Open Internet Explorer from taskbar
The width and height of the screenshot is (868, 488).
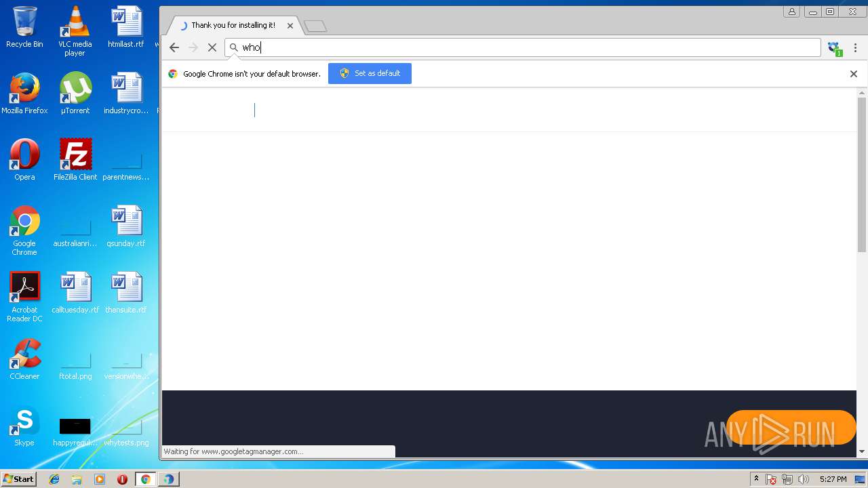(x=54, y=479)
